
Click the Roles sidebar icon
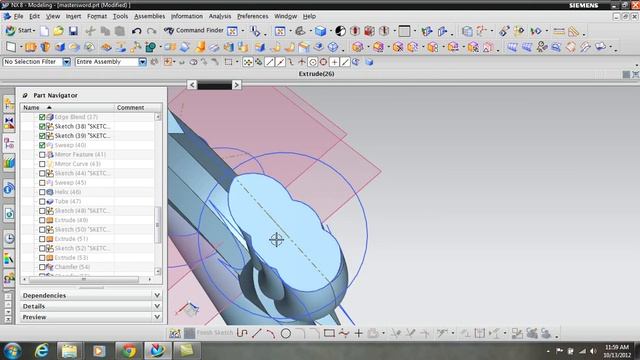(9, 279)
